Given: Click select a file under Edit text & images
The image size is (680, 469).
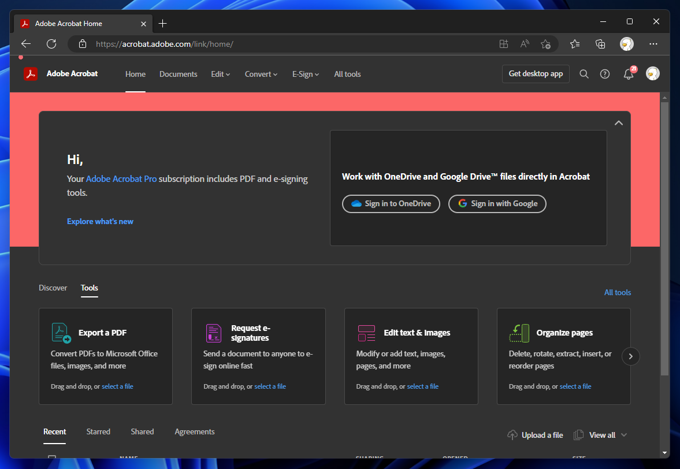Looking at the screenshot, I should 422,387.
